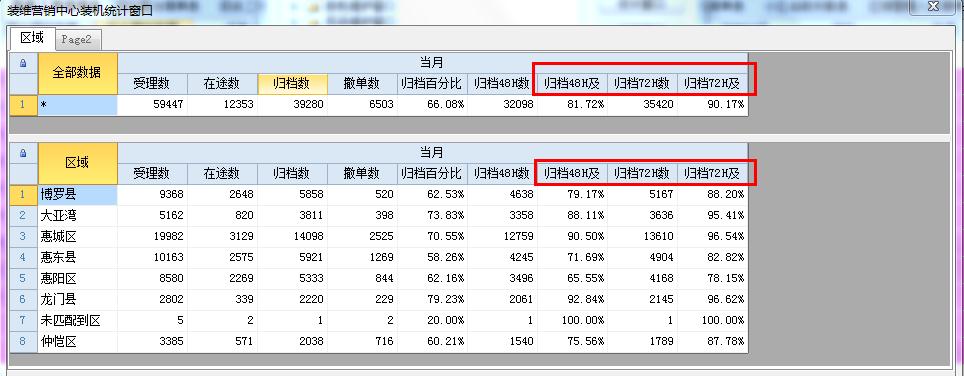The width and height of the screenshot is (964, 376).
Task: Click the 龙门县 region cell
Action: [77, 299]
